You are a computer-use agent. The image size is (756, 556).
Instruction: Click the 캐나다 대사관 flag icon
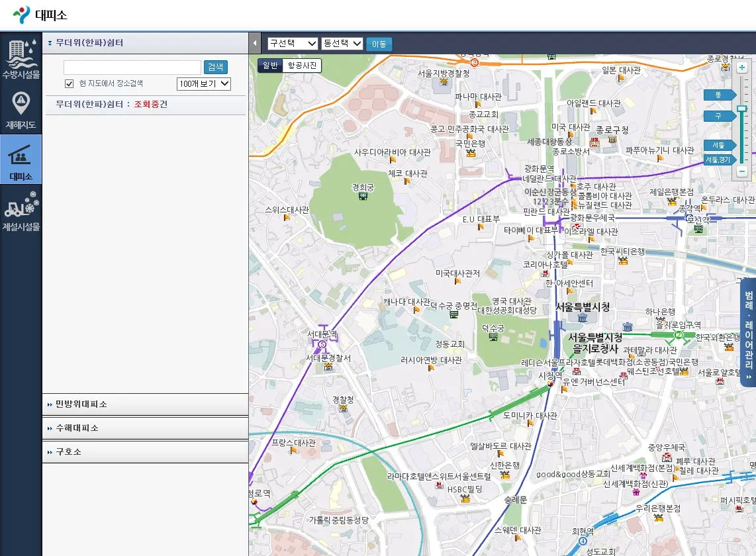click(416, 310)
